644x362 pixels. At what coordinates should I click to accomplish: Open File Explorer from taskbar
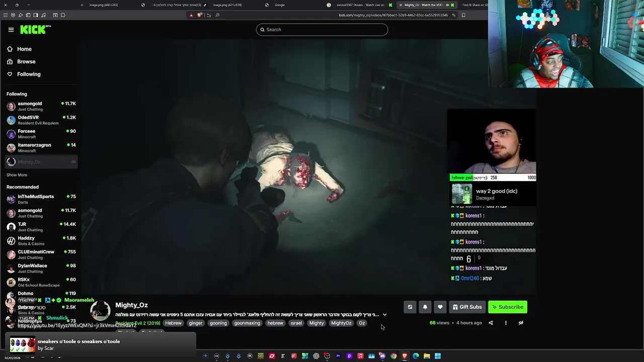[x=427, y=356]
